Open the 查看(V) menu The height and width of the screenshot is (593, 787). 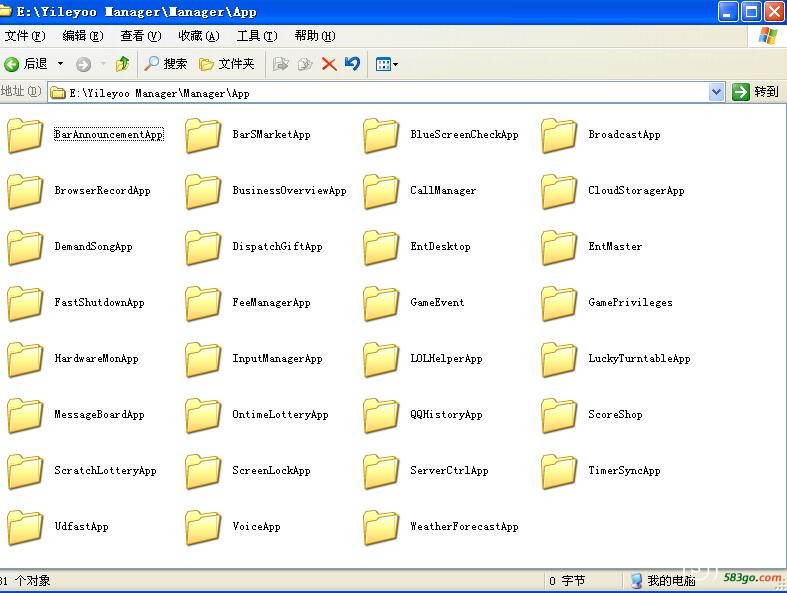[141, 36]
